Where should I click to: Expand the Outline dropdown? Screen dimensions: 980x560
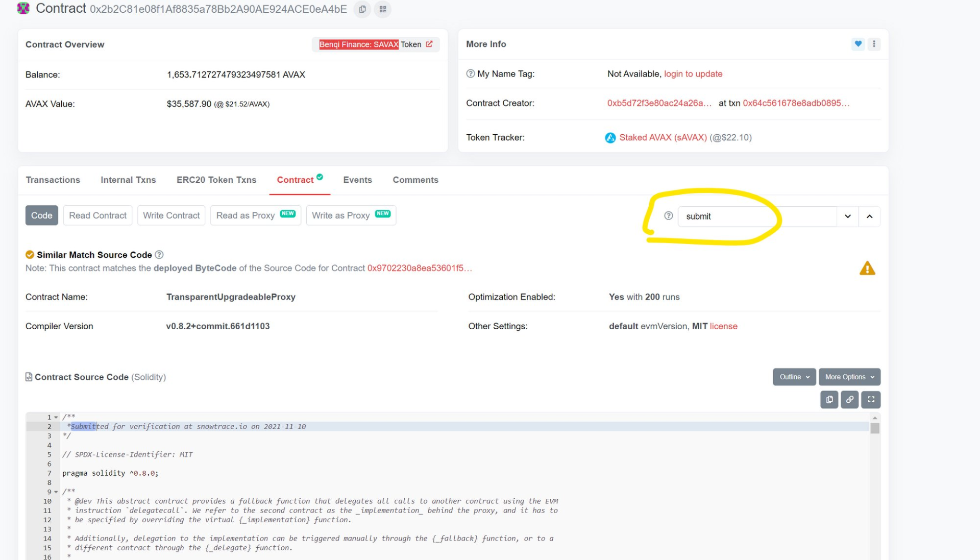point(794,377)
